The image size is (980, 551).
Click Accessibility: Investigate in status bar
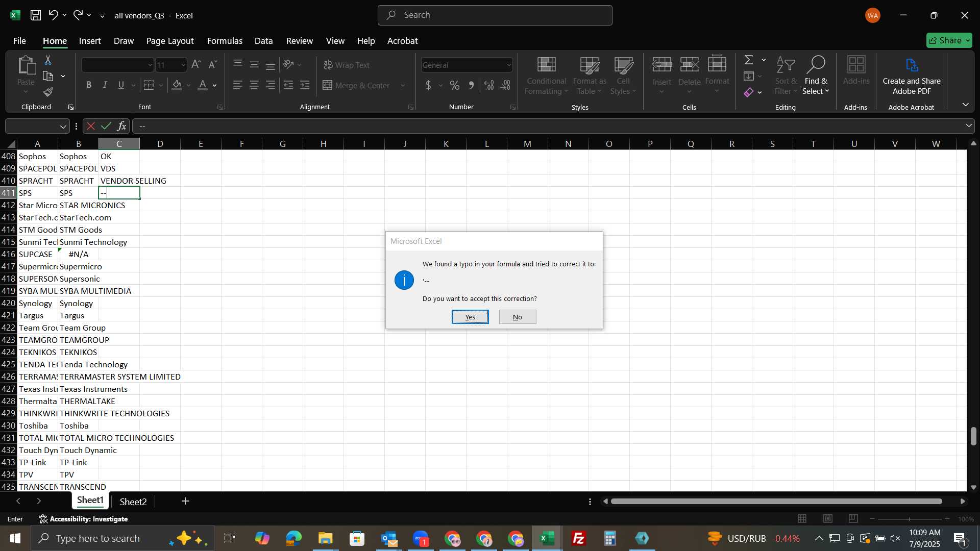84,519
